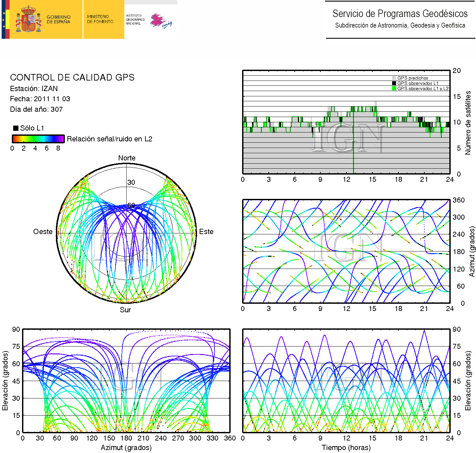
Task: Click the rainbow signal-to-noise color bar
Action: (x=38, y=139)
